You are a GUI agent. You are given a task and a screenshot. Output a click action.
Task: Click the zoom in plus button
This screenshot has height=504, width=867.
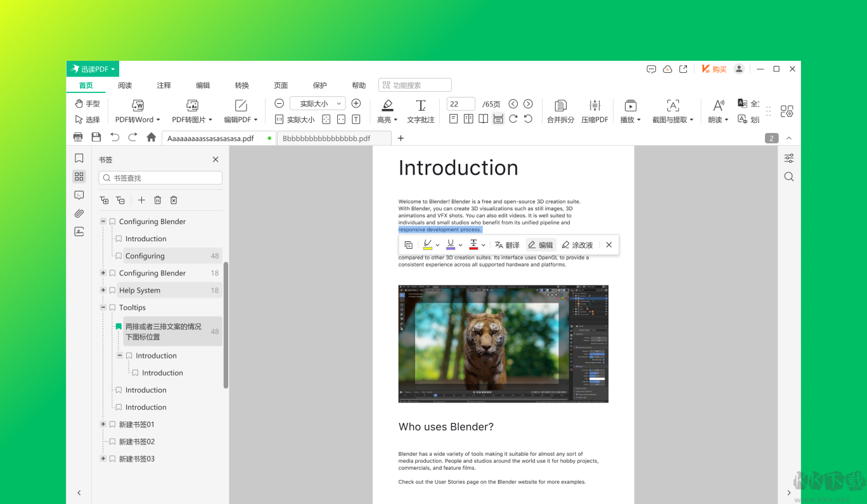click(356, 103)
